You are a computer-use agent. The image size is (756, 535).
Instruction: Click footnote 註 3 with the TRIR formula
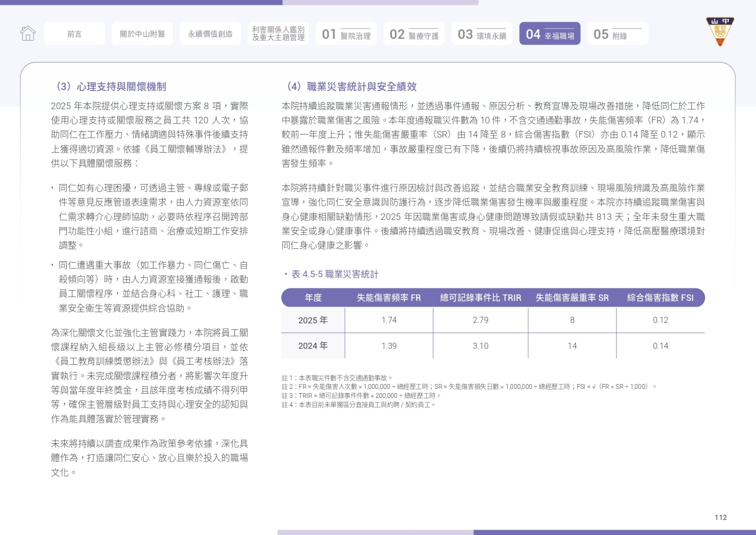click(x=362, y=396)
